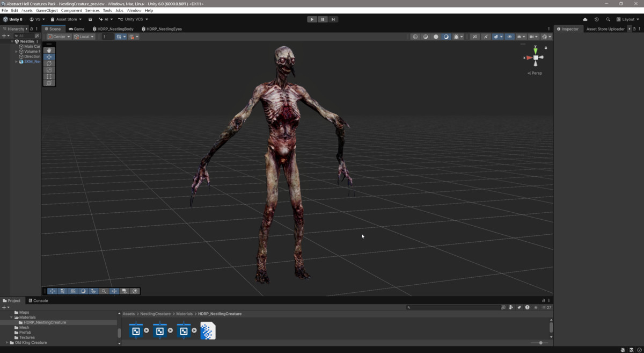Switch to the HDRP_NestlingEyes tab

(162, 29)
